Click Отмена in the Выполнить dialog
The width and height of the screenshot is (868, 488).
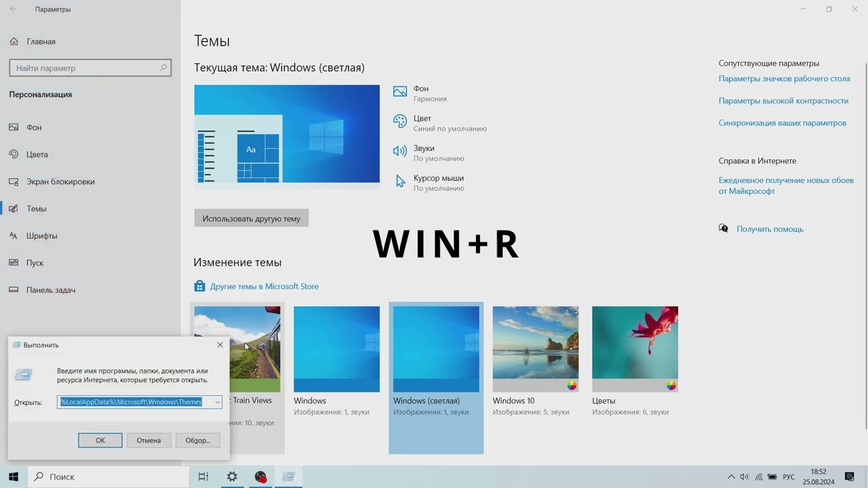tap(149, 441)
